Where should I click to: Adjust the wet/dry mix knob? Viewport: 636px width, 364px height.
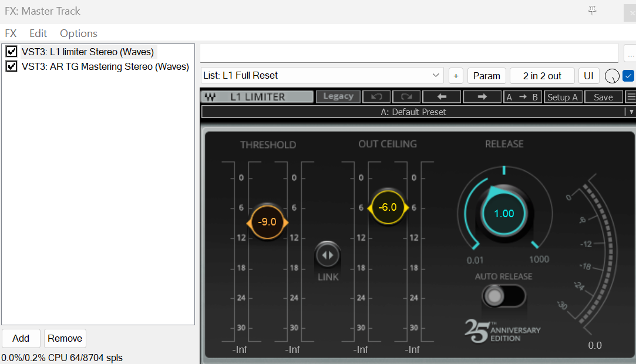click(x=612, y=76)
